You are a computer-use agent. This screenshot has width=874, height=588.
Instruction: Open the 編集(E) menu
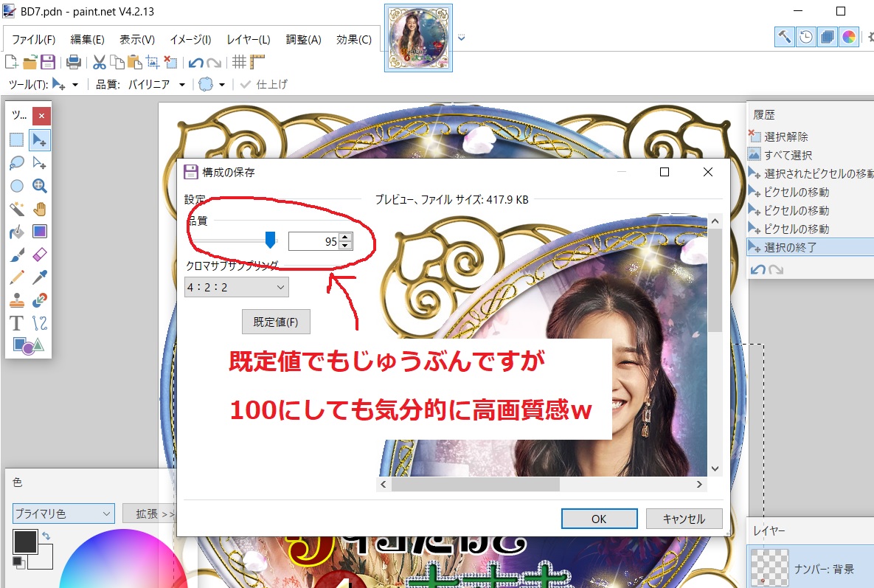pyautogui.click(x=88, y=40)
